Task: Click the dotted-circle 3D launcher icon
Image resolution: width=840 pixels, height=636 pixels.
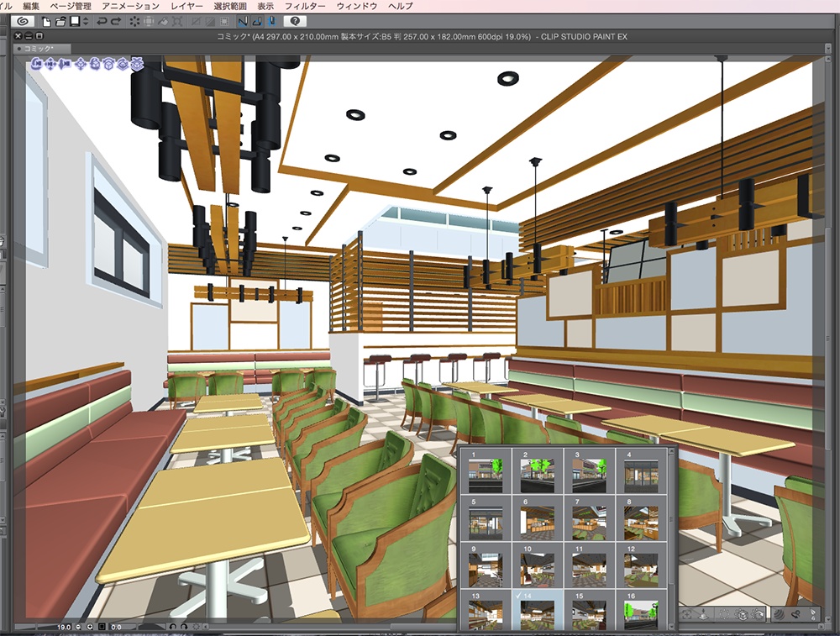Action: (x=724, y=614)
